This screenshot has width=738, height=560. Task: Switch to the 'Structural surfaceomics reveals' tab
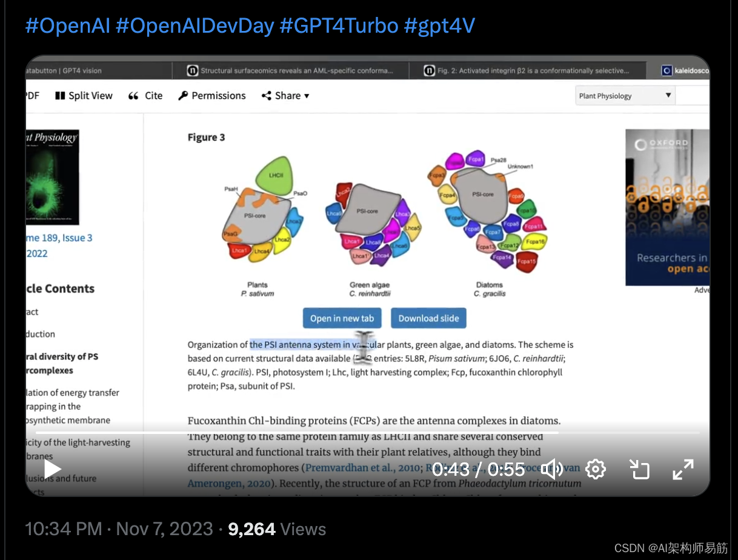tap(291, 70)
